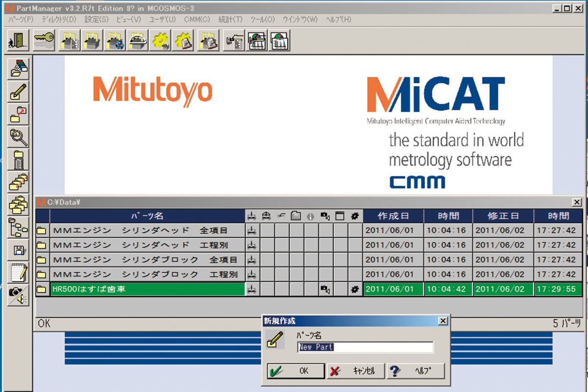Open the notepad with pencil icon
This screenshot has width=588, height=392.
click(19, 272)
